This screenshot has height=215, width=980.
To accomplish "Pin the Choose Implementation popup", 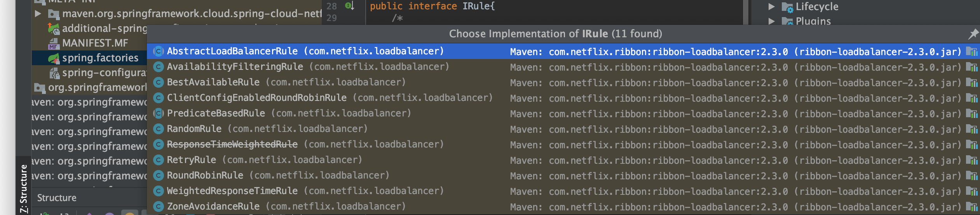I will point(973,34).
